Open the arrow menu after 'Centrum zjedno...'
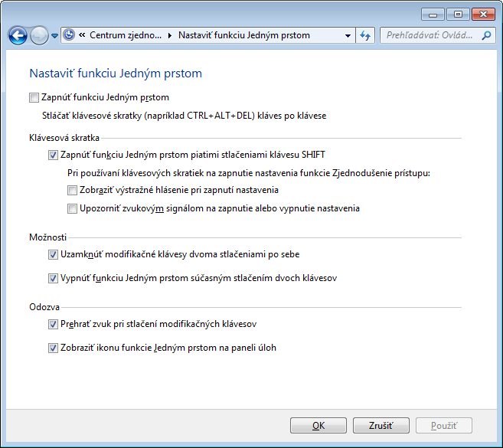Viewport: 503px width, 448px height. coord(169,35)
